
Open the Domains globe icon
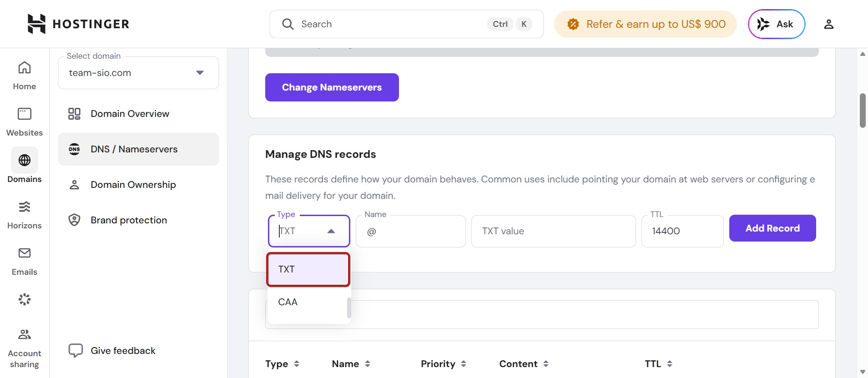click(25, 160)
